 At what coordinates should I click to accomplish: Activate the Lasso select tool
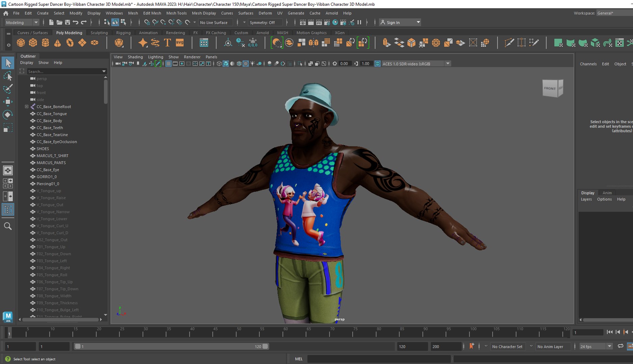tap(8, 76)
